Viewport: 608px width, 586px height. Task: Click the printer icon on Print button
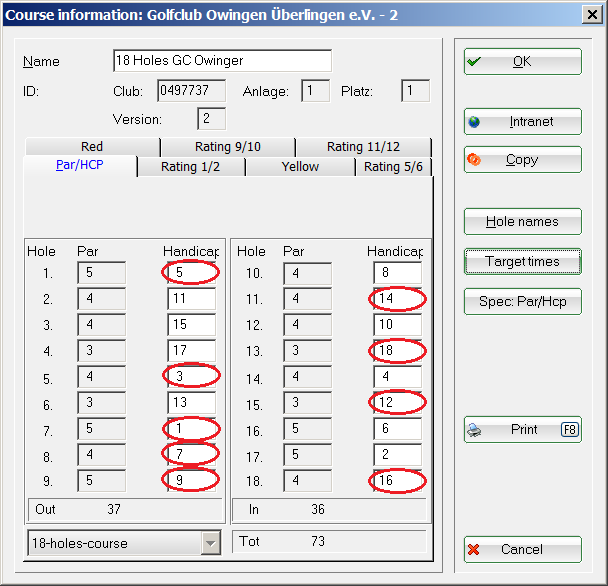475,430
